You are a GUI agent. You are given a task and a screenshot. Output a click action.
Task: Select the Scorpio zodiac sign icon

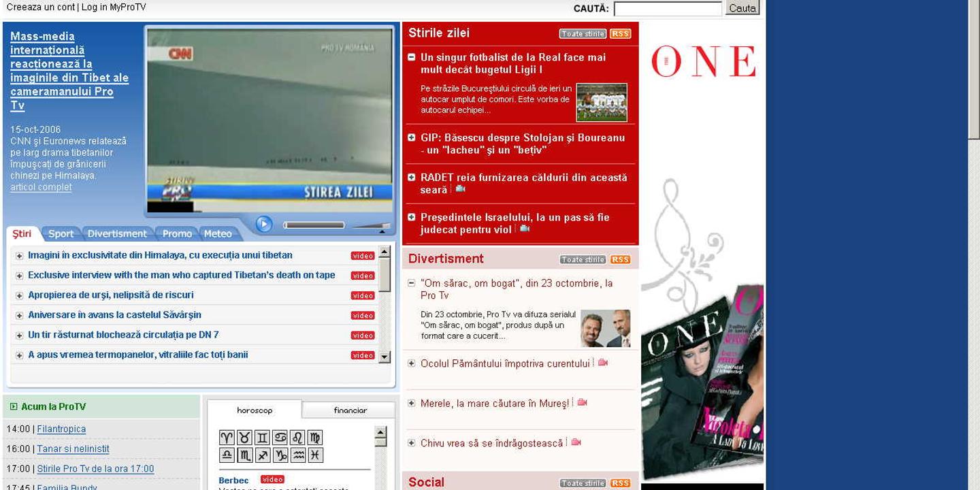[x=245, y=455]
